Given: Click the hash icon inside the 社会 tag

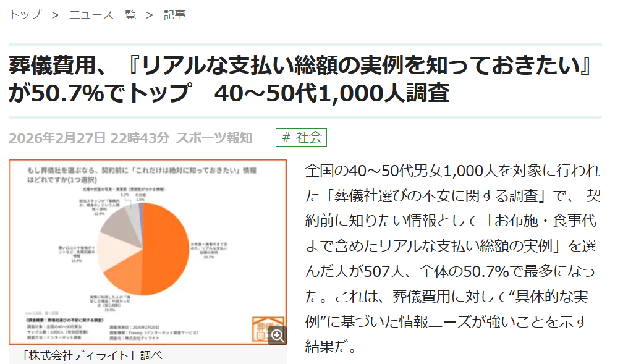Looking at the screenshot, I should coord(285,137).
